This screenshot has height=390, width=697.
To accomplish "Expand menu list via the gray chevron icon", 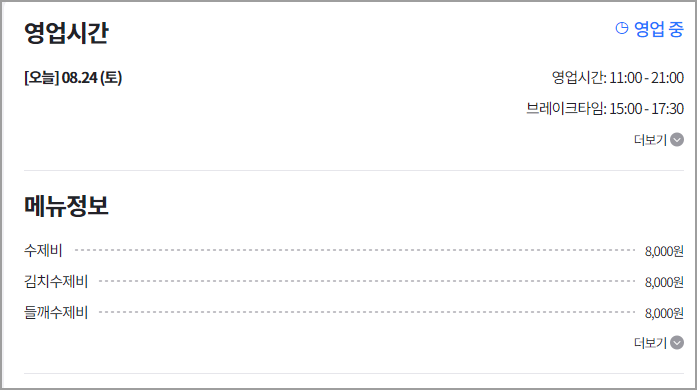I will click(x=677, y=342).
